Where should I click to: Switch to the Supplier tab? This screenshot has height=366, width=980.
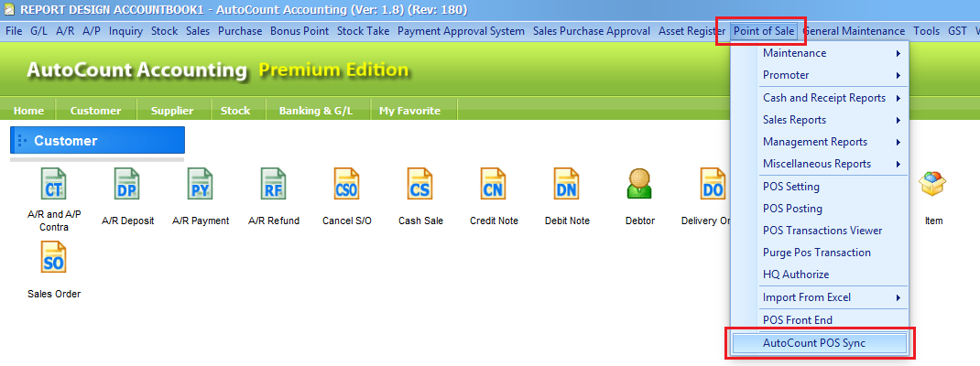pyautogui.click(x=172, y=111)
